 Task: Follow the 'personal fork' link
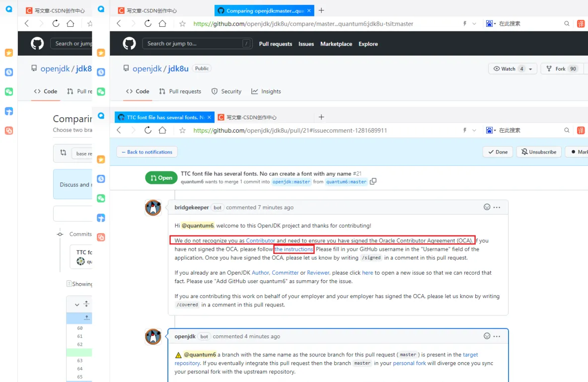click(x=410, y=363)
